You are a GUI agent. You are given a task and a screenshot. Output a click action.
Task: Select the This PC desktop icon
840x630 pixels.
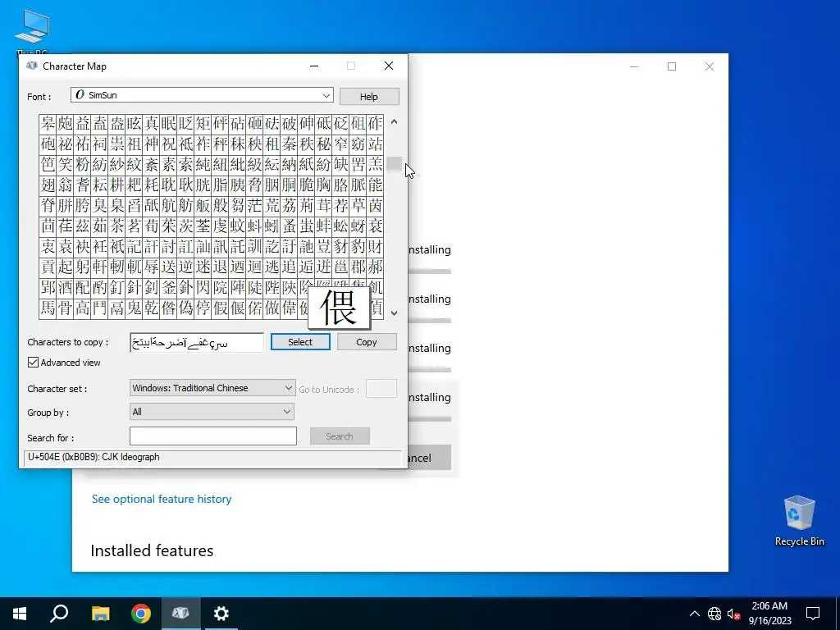(x=32, y=32)
